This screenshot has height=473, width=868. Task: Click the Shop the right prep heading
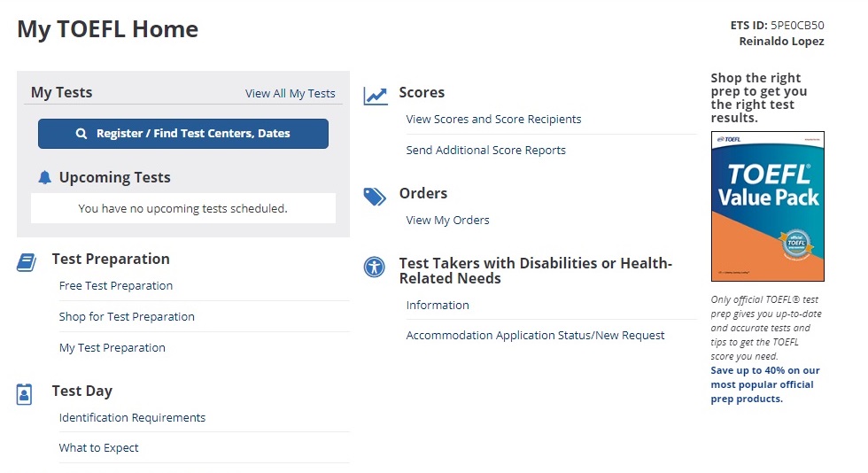click(x=759, y=98)
